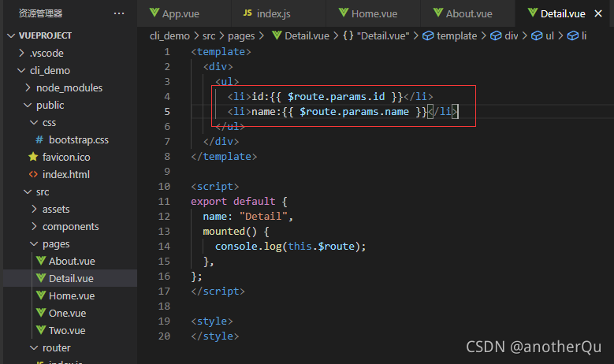614x364 pixels.
Task: Collapse the css folder
Action: (x=34, y=122)
